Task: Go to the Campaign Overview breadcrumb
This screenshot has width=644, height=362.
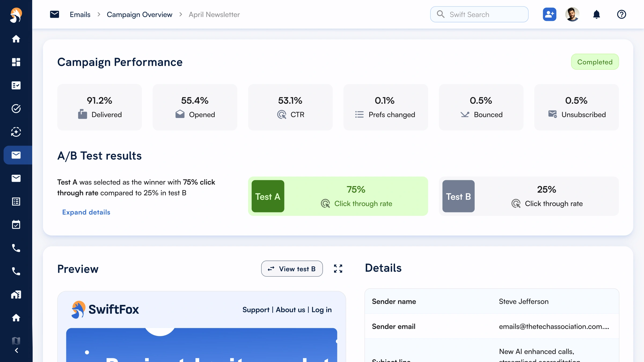Action: coord(140,14)
